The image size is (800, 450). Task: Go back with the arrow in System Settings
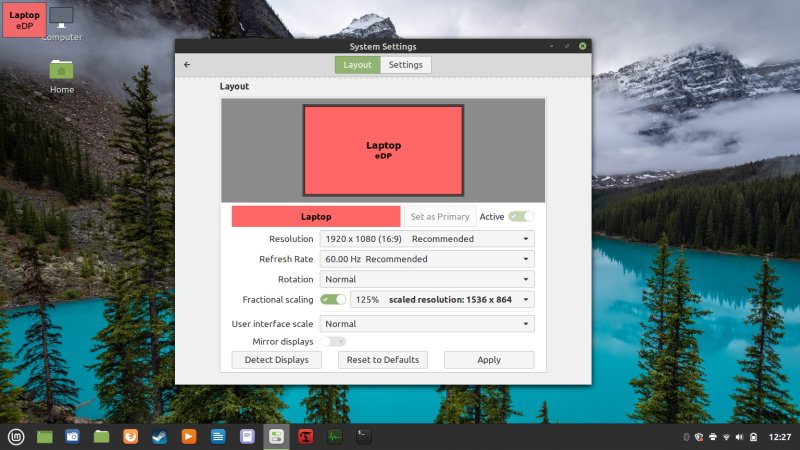[x=187, y=65]
